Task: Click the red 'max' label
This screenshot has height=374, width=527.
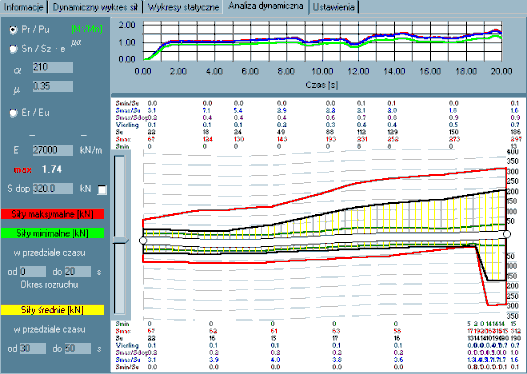Action: (23, 170)
